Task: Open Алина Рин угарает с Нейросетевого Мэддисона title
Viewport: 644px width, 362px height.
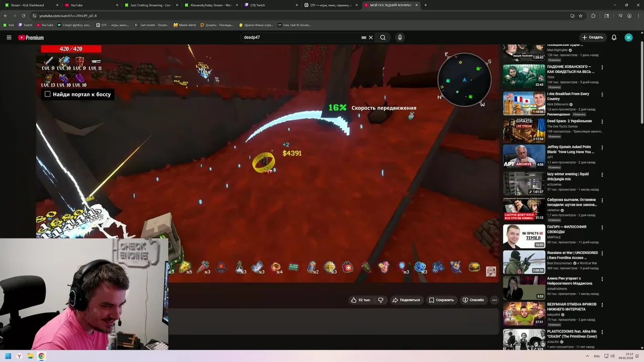Action: coord(570,281)
